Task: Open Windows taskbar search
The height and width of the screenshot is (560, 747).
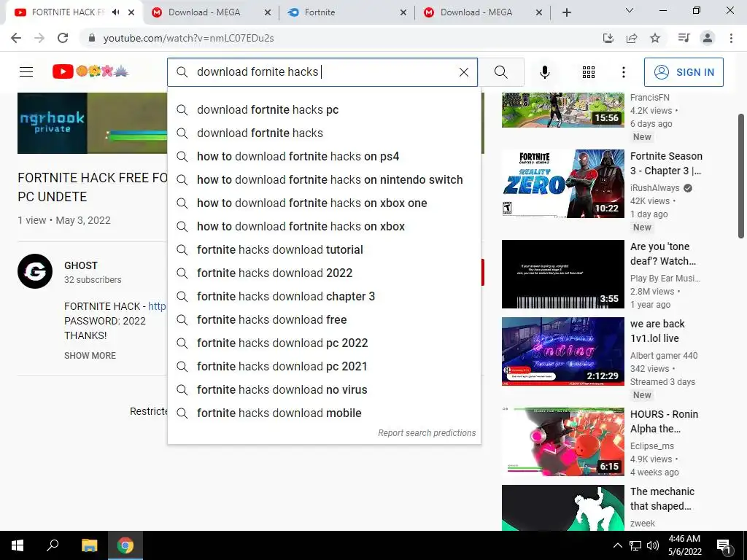Action: click(53, 545)
